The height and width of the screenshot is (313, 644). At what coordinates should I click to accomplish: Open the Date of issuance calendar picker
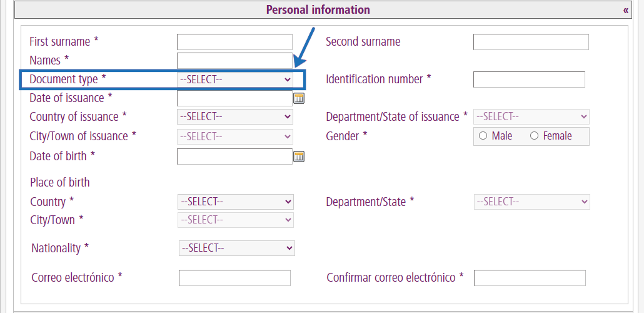pos(299,98)
